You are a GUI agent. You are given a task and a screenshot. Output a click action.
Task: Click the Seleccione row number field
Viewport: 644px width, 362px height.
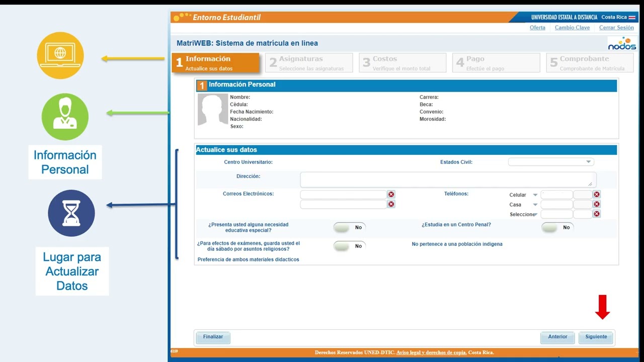(556, 214)
